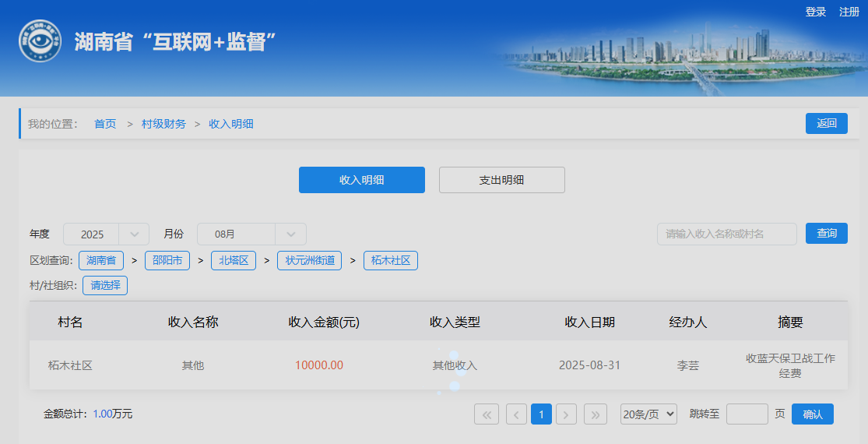
Task: Choose 请选择 for village organization
Action: tap(105, 286)
